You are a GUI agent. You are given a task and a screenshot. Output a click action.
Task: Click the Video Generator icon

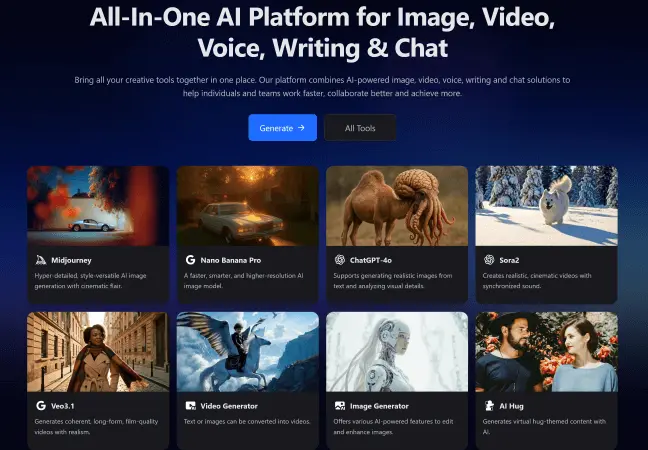point(190,406)
